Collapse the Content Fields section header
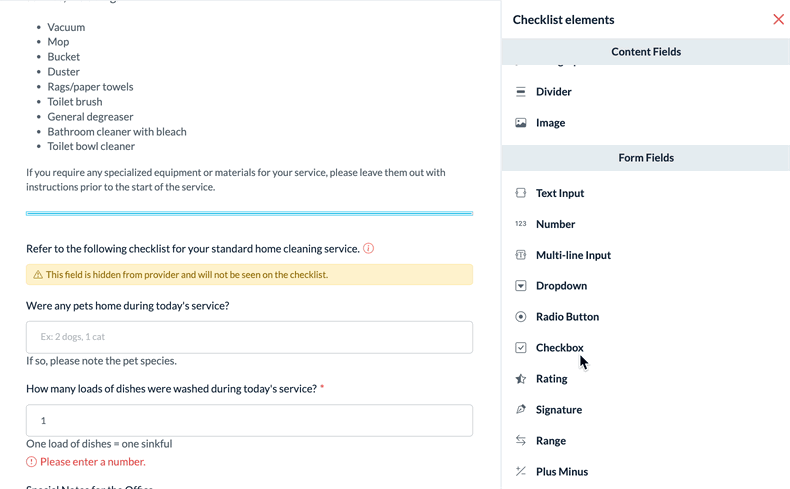The width and height of the screenshot is (790, 489). point(646,51)
